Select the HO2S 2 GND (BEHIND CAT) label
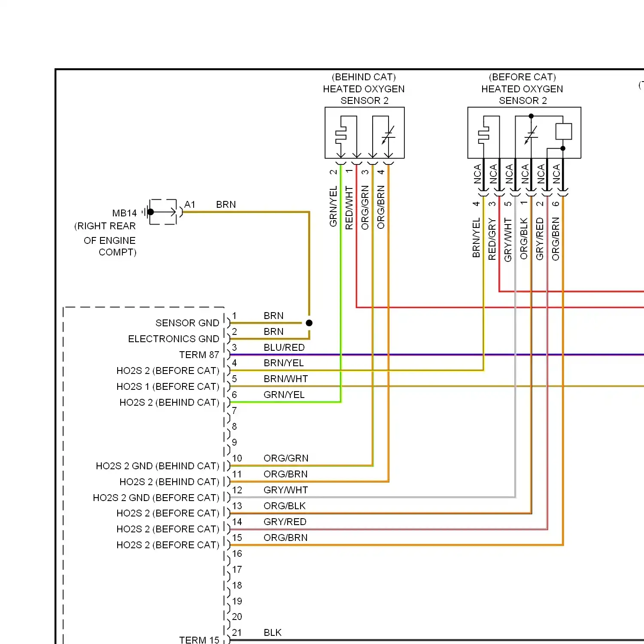 [158, 466]
